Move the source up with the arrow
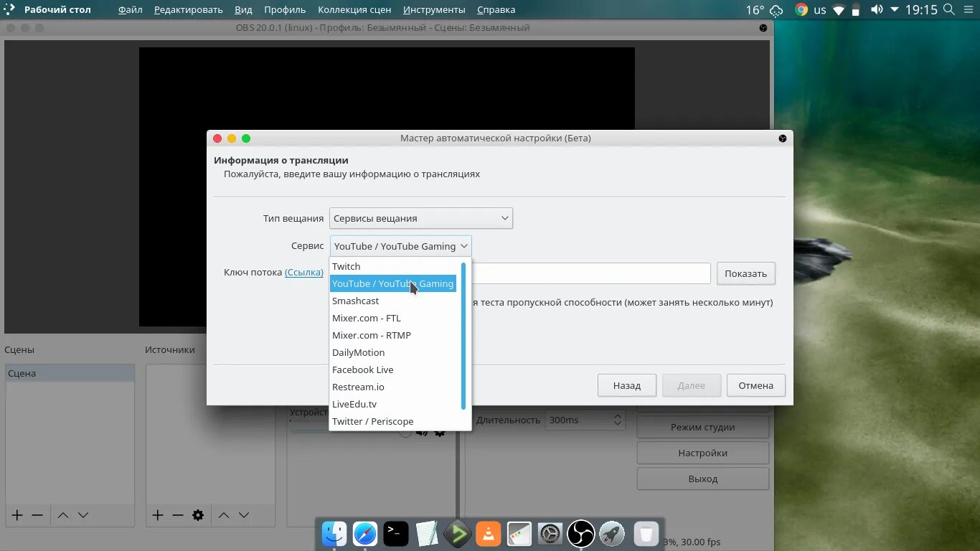 click(224, 515)
